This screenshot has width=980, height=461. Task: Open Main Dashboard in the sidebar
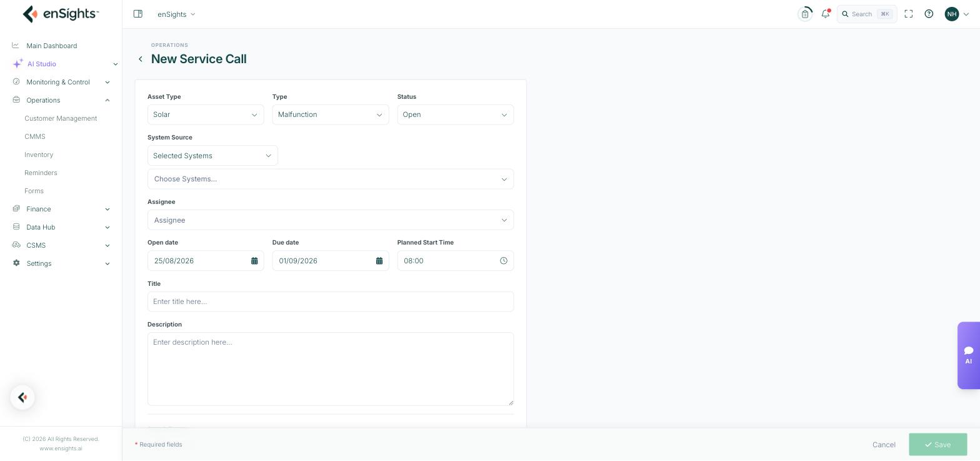(x=52, y=46)
